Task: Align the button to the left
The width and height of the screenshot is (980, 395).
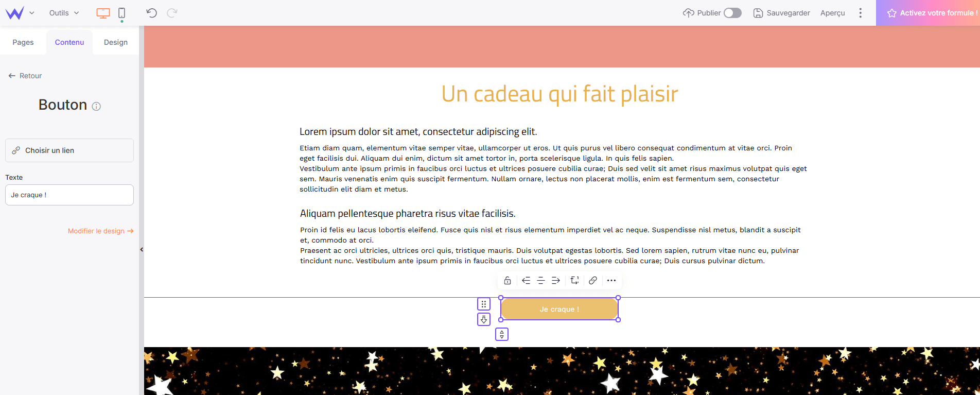Action: point(526,281)
